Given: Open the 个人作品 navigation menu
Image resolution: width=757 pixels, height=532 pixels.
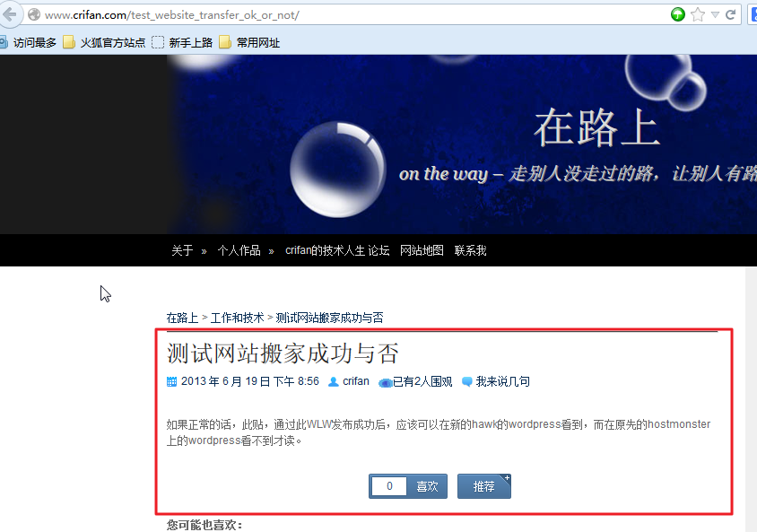Looking at the screenshot, I should (x=239, y=250).
